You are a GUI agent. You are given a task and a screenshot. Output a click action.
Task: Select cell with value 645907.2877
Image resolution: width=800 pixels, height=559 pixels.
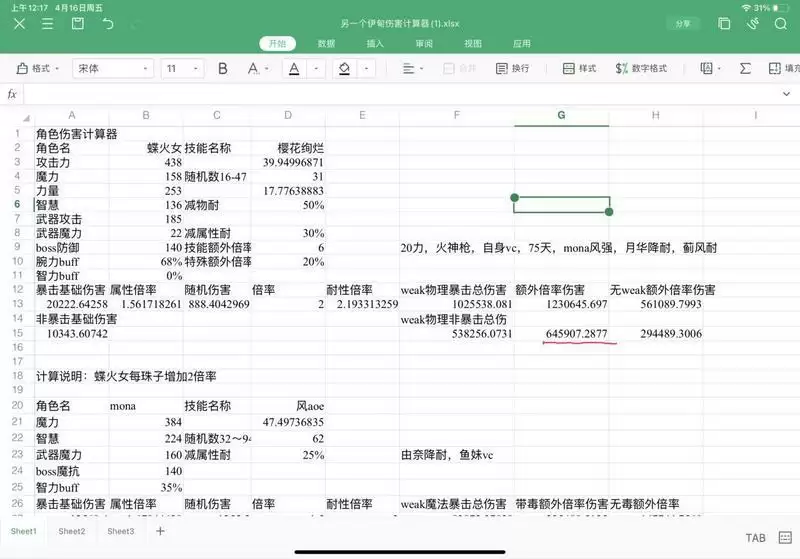pos(561,334)
